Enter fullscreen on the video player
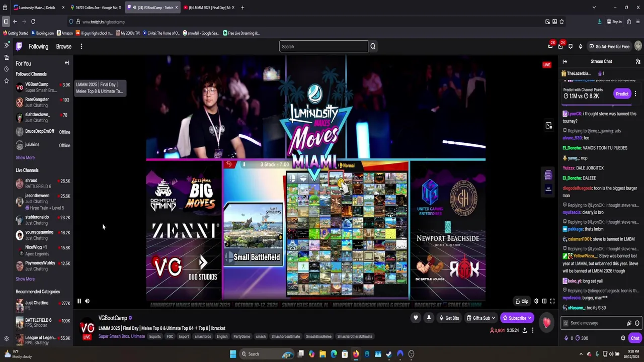The width and height of the screenshot is (644, 362). pyautogui.click(x=552, y=301)
